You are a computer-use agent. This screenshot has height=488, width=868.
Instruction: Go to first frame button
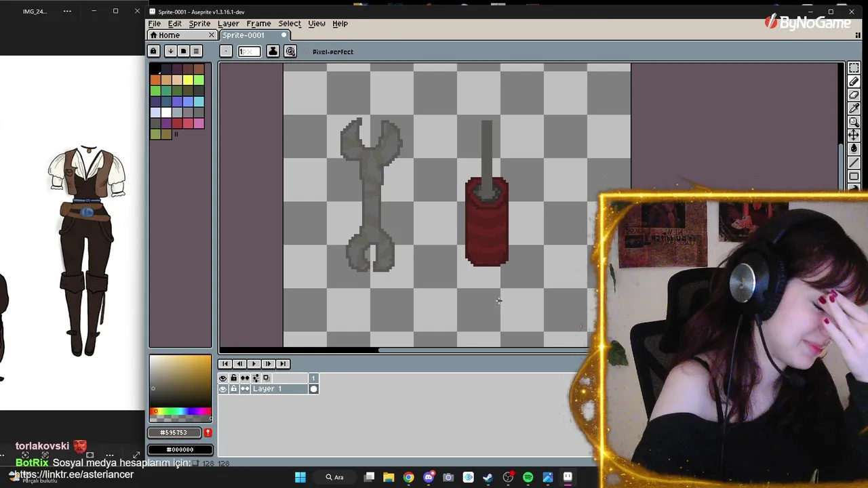(x=225, y=364)
